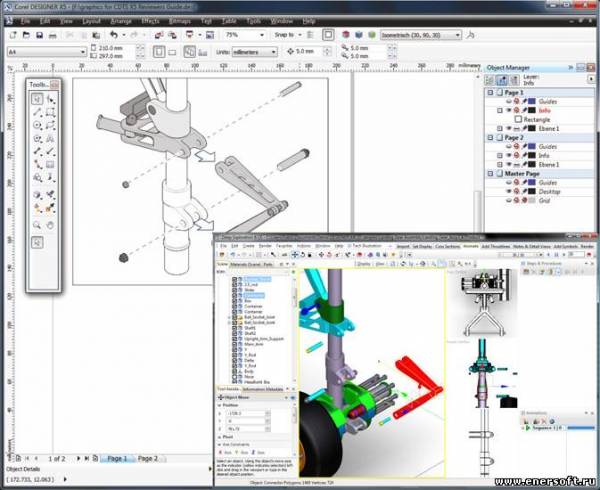Select the Shape tool in the Toolbox

51,99
